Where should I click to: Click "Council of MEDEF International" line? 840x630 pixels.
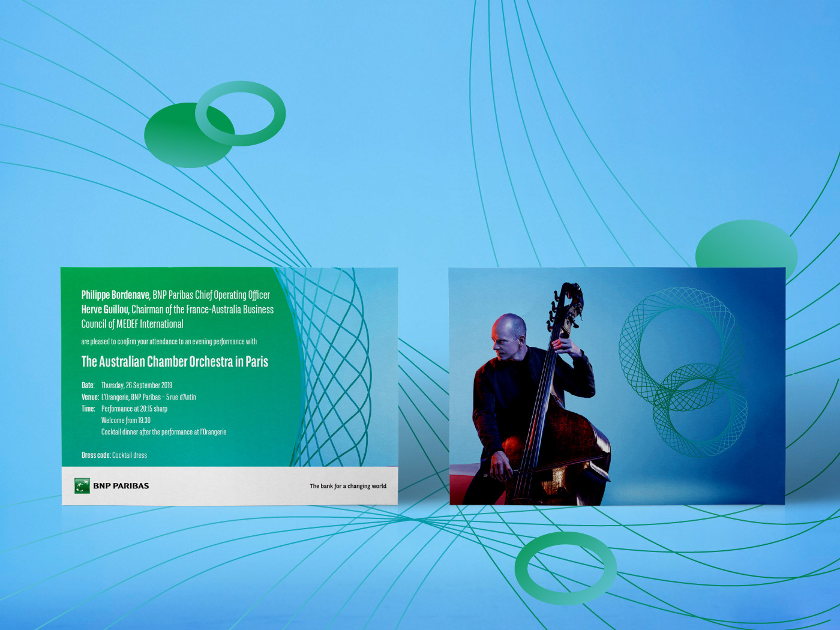pyautogui.click(x=133, y=324)
